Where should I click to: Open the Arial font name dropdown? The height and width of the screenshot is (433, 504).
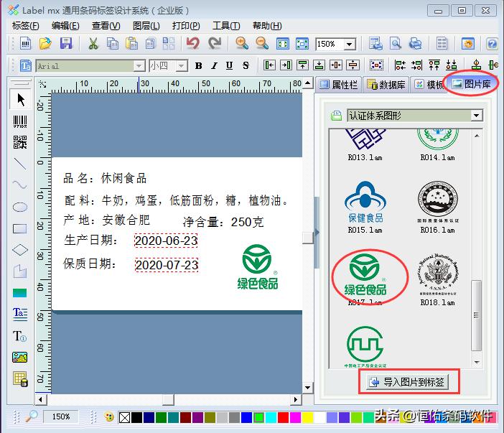pos(139,66)
